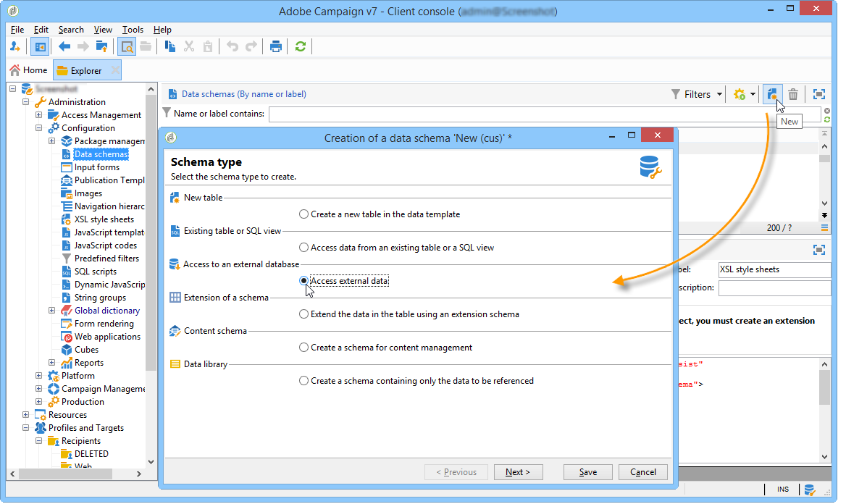Select Cubes in tree
846x504 pixels.
coord(86,350)
